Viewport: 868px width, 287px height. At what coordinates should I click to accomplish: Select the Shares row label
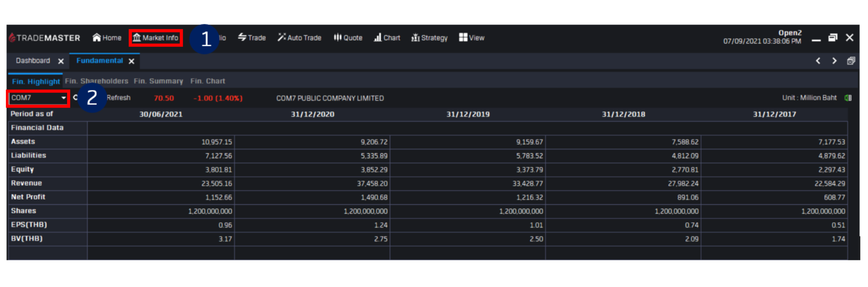click(x=24, y=211)
